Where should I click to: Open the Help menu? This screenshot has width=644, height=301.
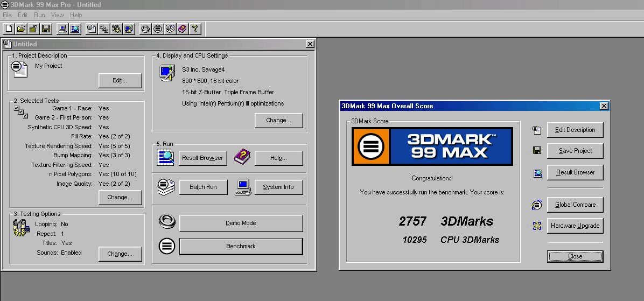pyautogui.click(x=76, y=15)
